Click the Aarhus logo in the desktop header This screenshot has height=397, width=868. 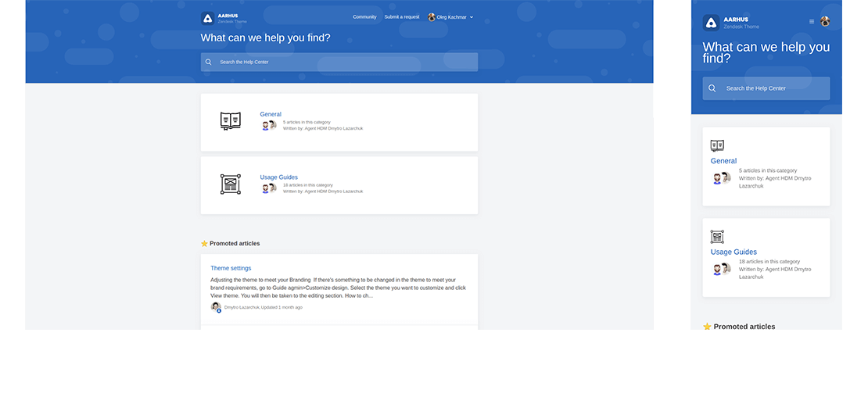[207, 18]
